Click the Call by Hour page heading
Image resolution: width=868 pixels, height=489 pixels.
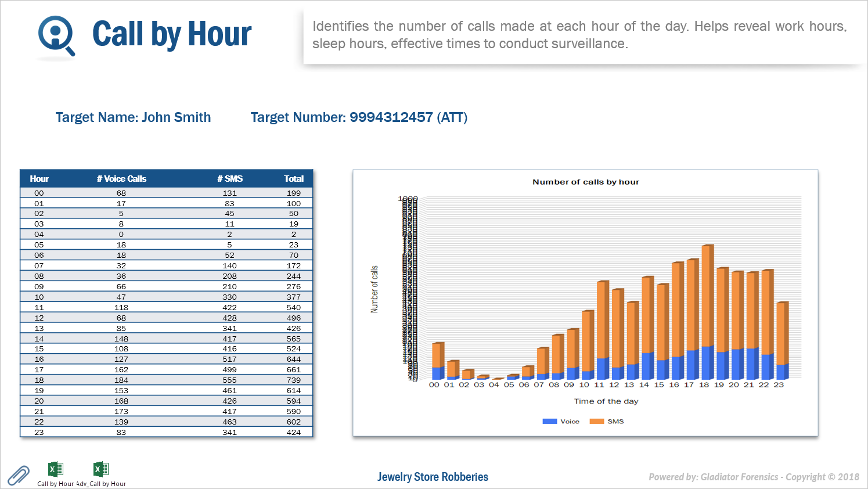[x=172, y=34]
